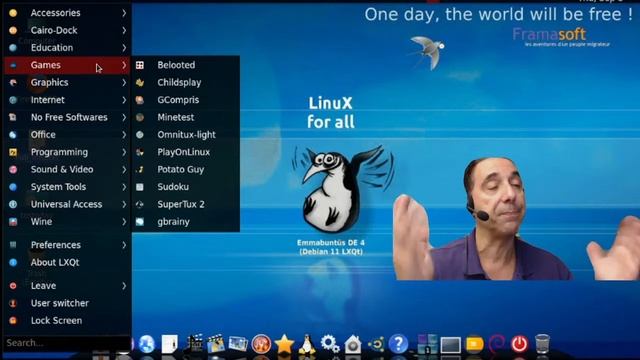Click the Minetest text label
This screenshot has height=360, width=640.
click(x=176, y=117)
